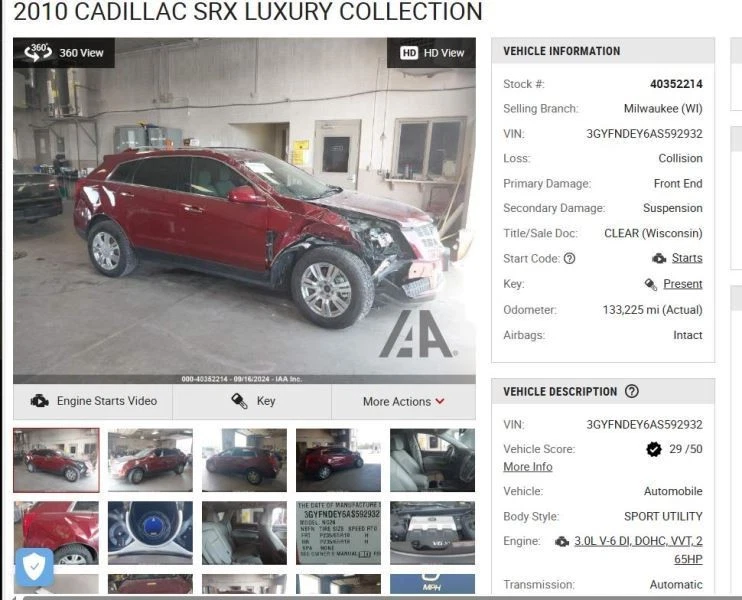Click the Vehicle Description help icon
Screen dimensions: 742x600
(632, 391)
